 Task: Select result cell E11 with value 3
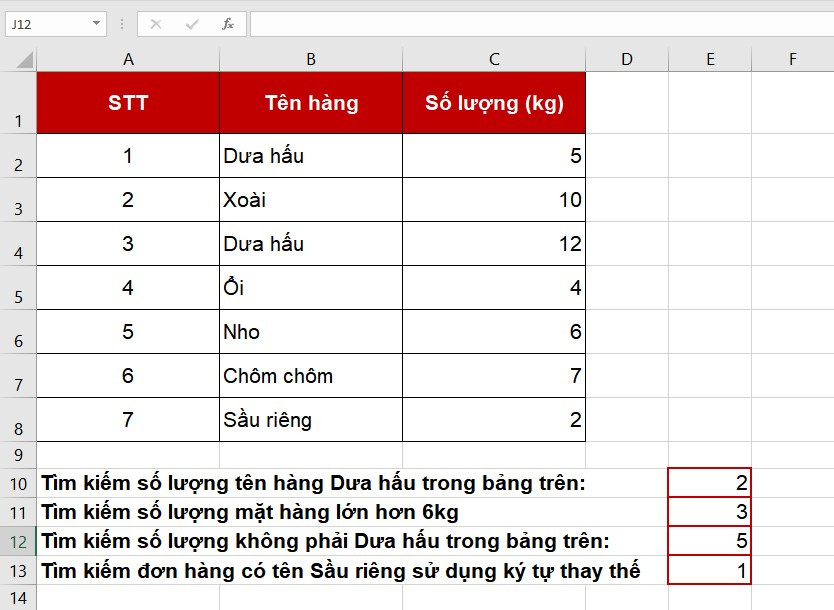click(710, 512)
